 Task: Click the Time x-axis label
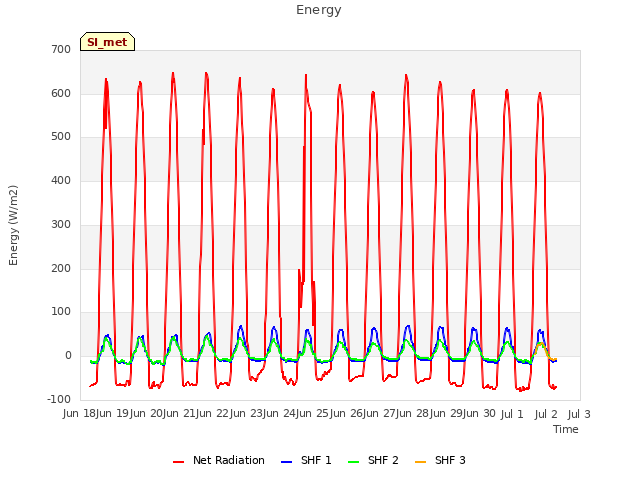(566, 429)
